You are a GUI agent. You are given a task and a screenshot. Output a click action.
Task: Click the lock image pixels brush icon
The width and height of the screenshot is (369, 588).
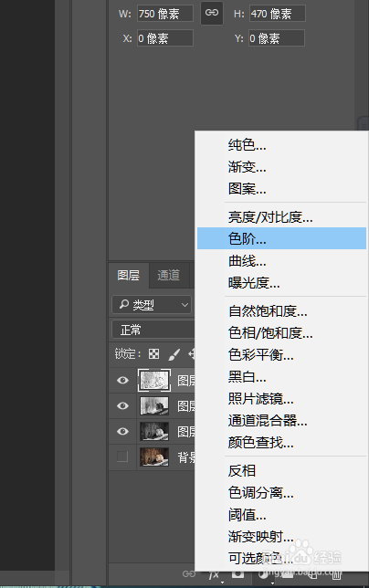174,354
